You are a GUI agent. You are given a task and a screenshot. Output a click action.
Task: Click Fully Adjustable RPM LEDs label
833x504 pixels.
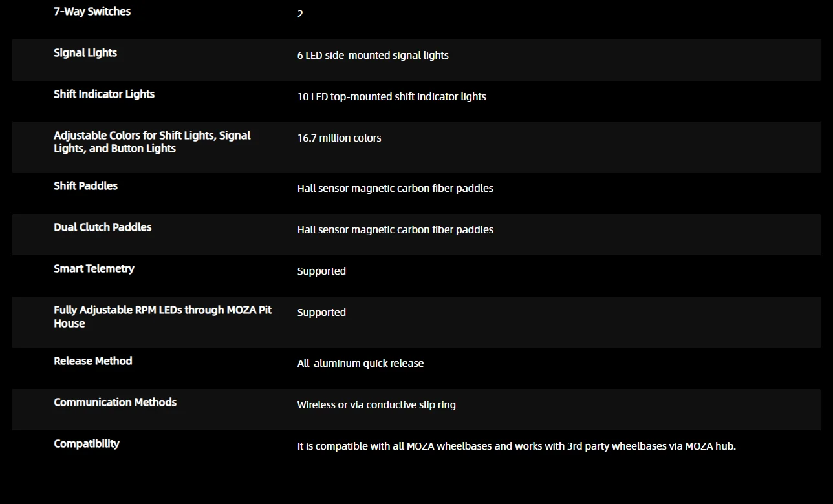162,317
